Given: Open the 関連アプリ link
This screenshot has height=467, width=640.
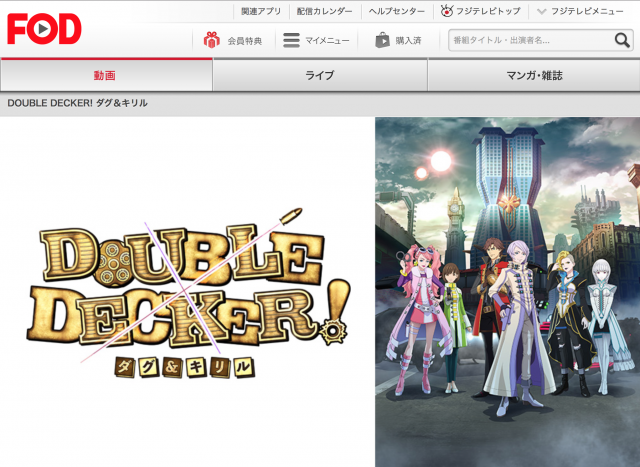Looking at the screenshot, I should [261, 11].
